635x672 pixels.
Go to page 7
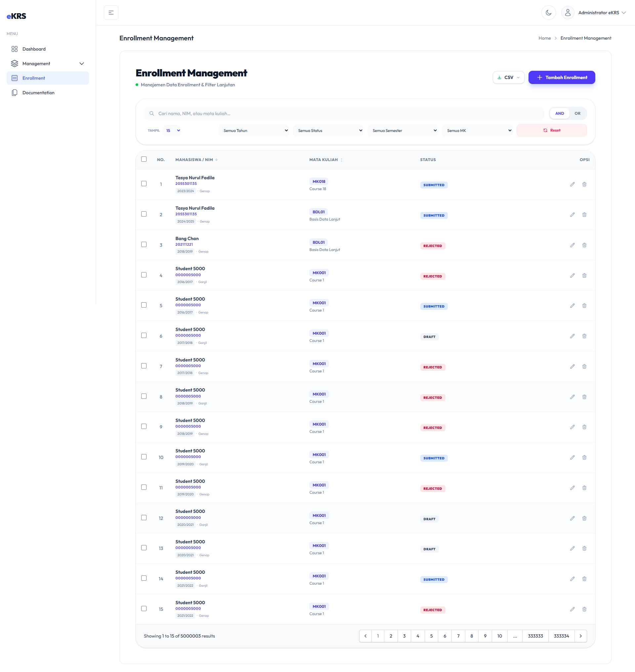click(458, 636)
